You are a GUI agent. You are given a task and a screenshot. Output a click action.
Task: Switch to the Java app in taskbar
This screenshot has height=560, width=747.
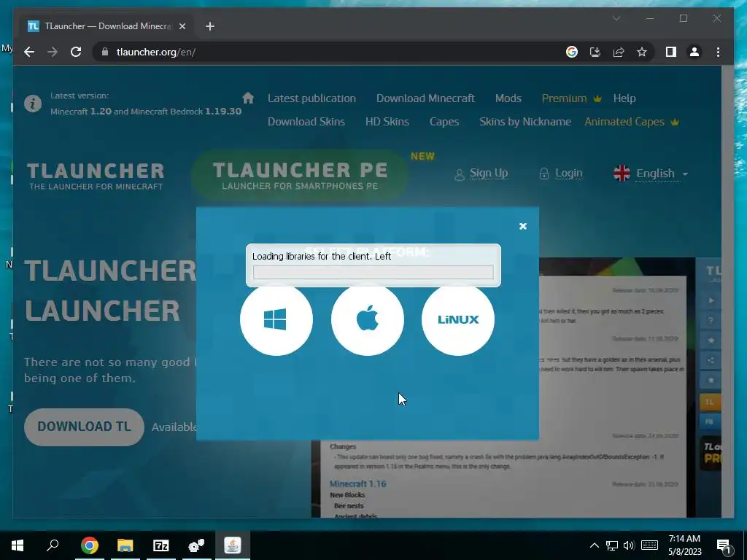point(233,545)
